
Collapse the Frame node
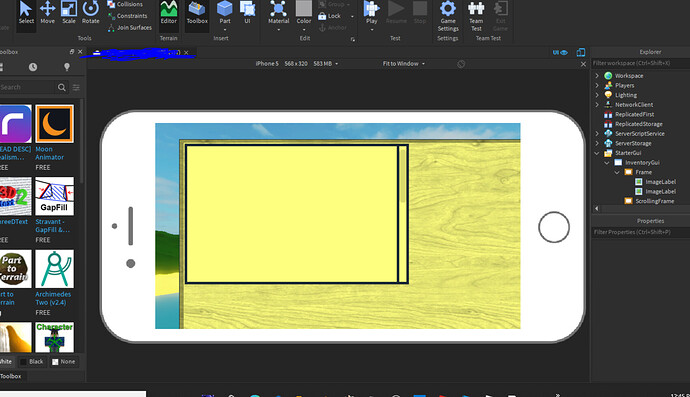coord(617,173)
